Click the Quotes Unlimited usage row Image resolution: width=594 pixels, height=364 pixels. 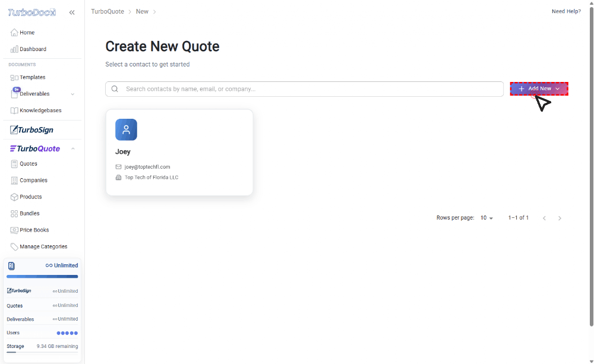coord(42,306)
